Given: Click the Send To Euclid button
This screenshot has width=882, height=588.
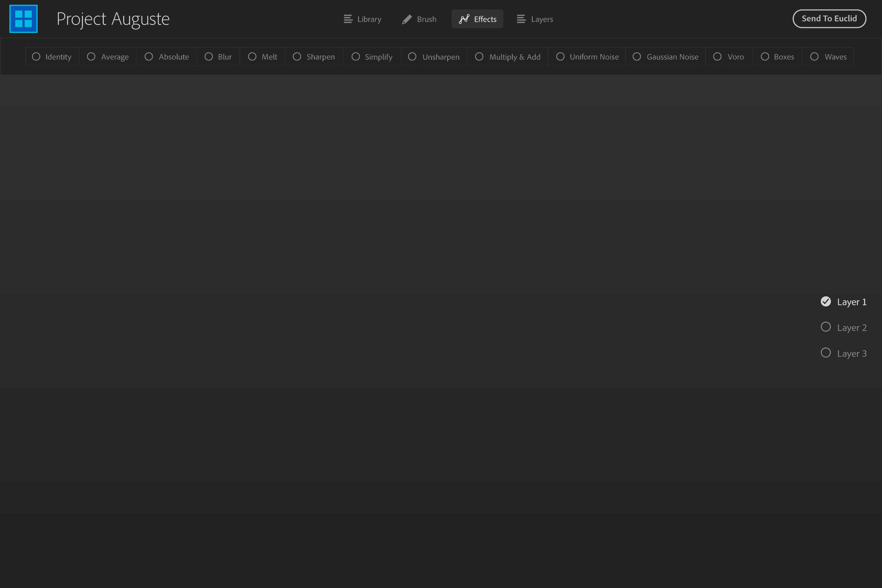Looking at the screenshot, I should point(829,18).
